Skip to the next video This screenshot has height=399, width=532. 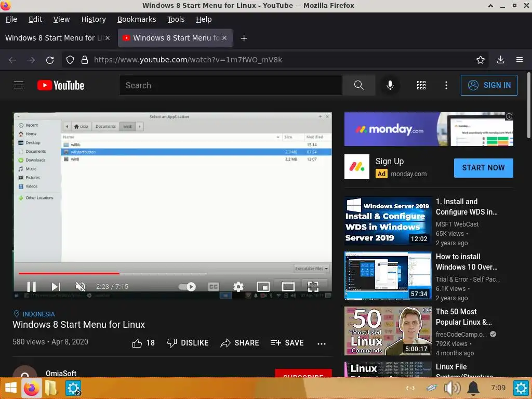coord(56,287)
